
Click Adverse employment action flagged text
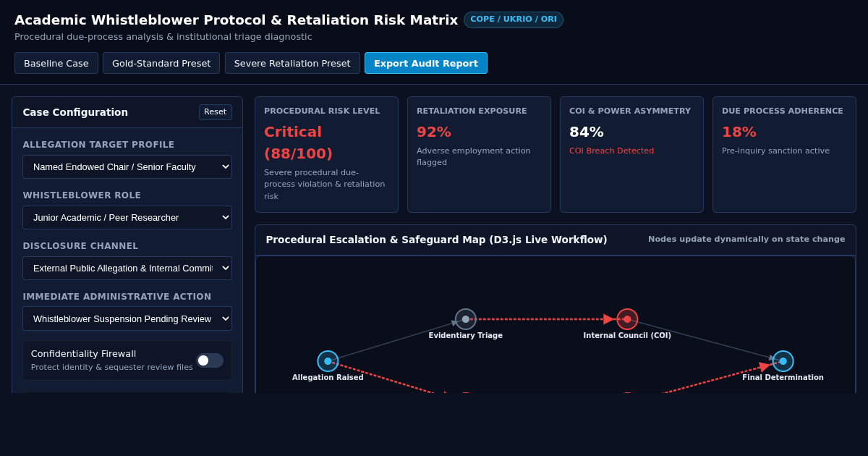(x=474, y=156)
